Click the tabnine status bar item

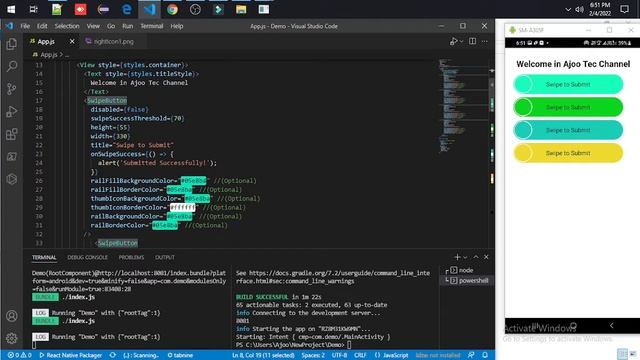[x=180, y=355]
